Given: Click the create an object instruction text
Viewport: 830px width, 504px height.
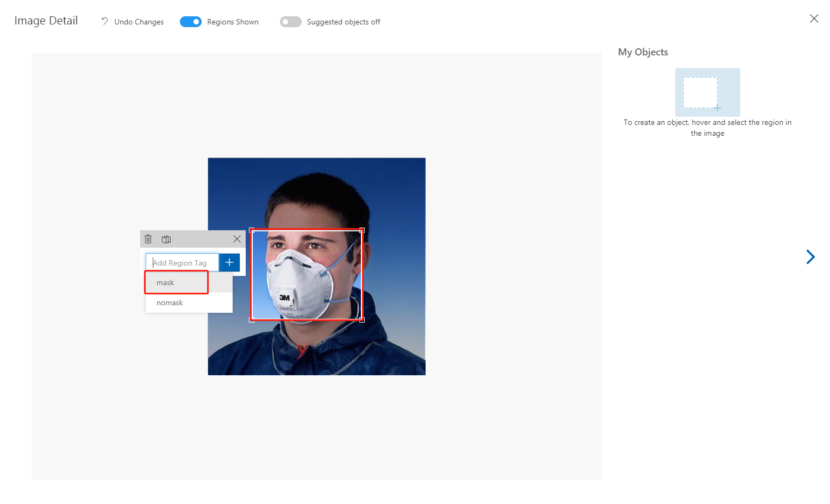Looking at the screenshot, I should pyautogui.click(x=707, y=128).
